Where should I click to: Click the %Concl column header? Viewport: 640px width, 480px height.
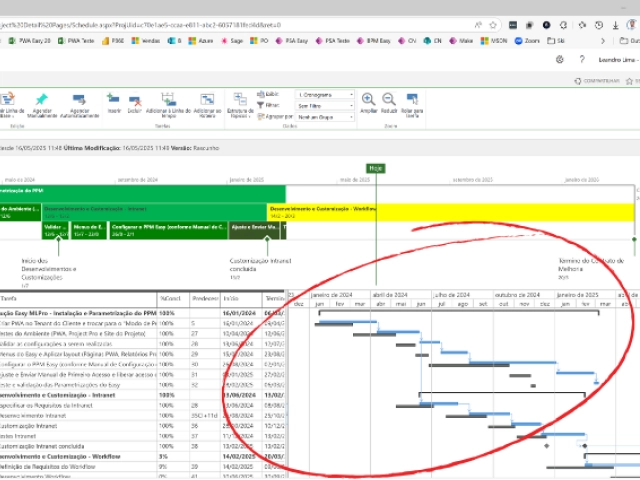[171, 298]
